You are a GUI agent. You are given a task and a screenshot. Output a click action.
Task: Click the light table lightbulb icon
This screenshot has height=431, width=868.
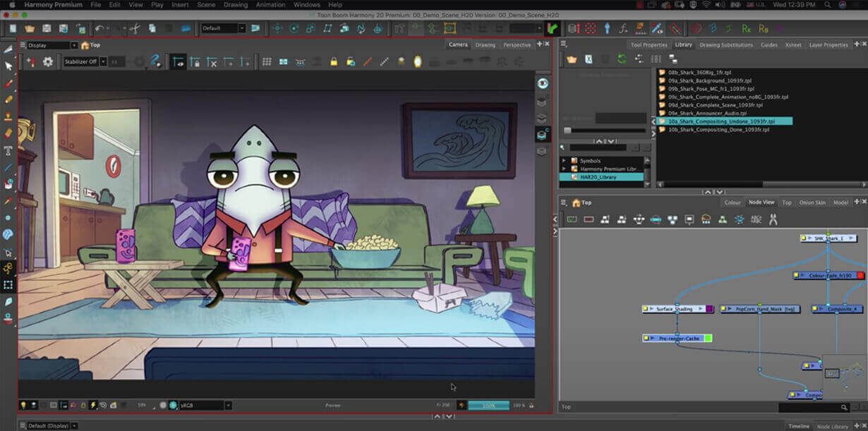point(23,405)
